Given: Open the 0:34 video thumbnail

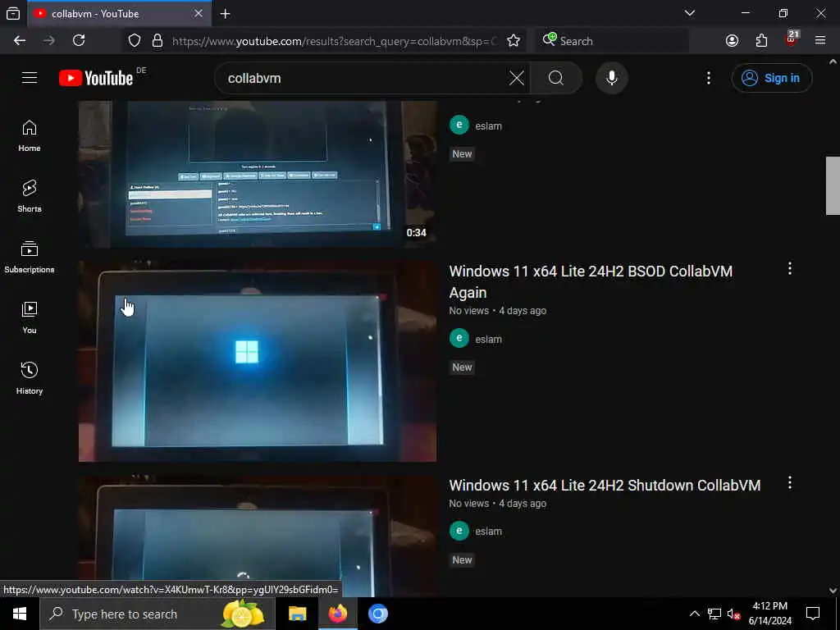Looking at the screenshot, I should pos(257,175).
